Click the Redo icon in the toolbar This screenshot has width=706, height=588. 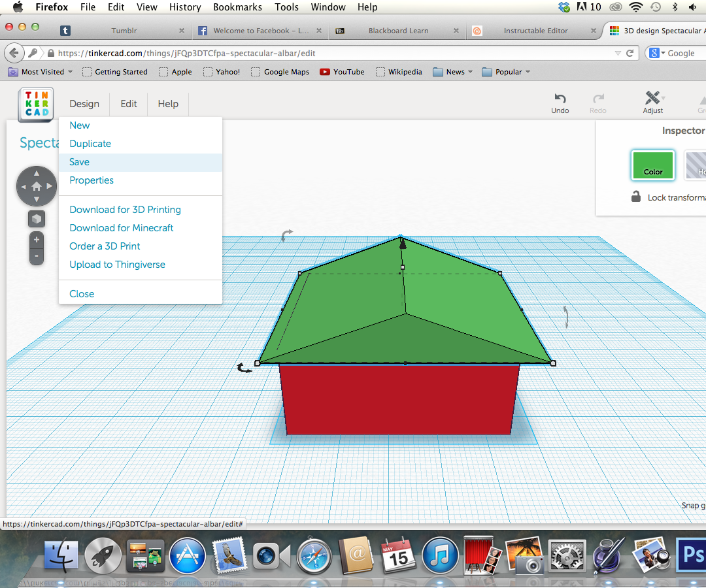(597, 99)
